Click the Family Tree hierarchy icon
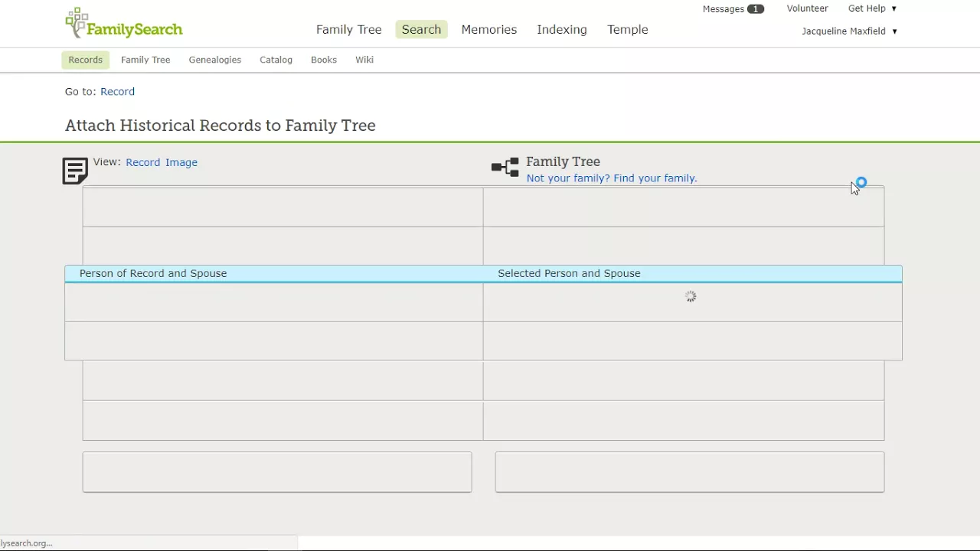Screen dimensions: 980x551 (x=505, y=167)
